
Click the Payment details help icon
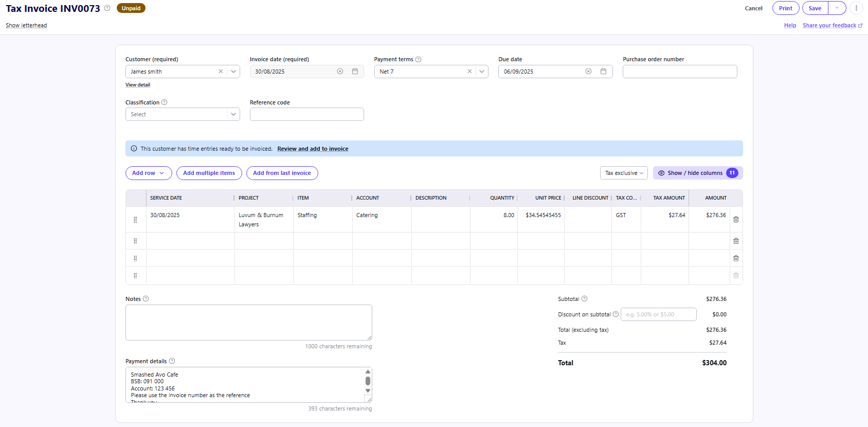pos(172,361)
